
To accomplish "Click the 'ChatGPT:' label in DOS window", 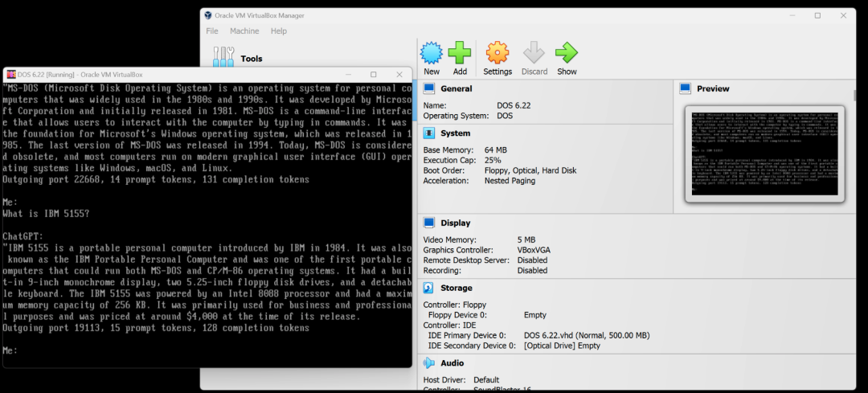I will [23, 236].
